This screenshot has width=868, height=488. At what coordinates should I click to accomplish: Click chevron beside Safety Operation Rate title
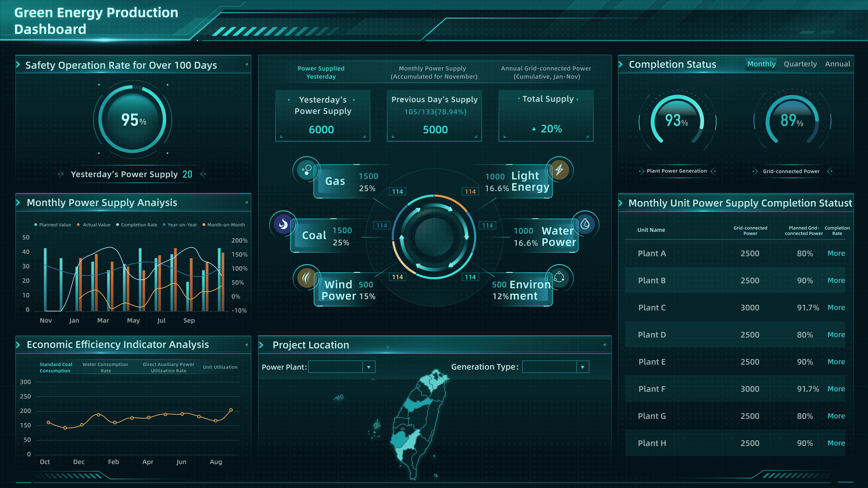coord(18,64)
